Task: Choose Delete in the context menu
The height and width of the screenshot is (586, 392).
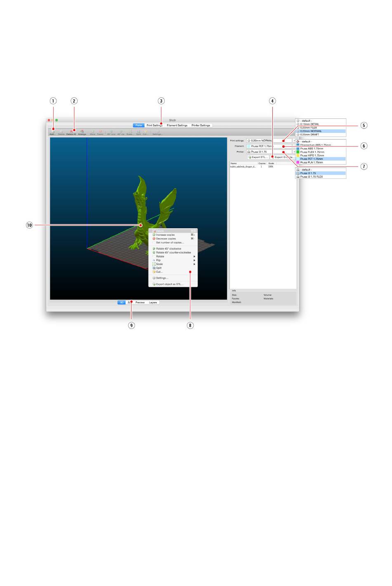Action: (x=173, y=231)
